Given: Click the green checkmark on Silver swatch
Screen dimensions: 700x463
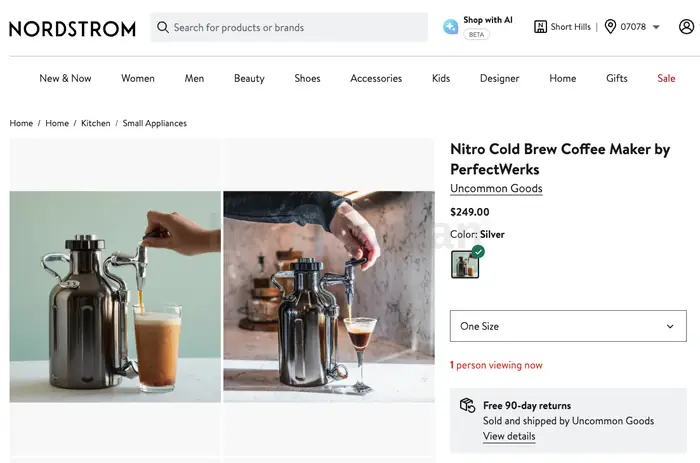Looking at the screenshot, I should 478,251.
